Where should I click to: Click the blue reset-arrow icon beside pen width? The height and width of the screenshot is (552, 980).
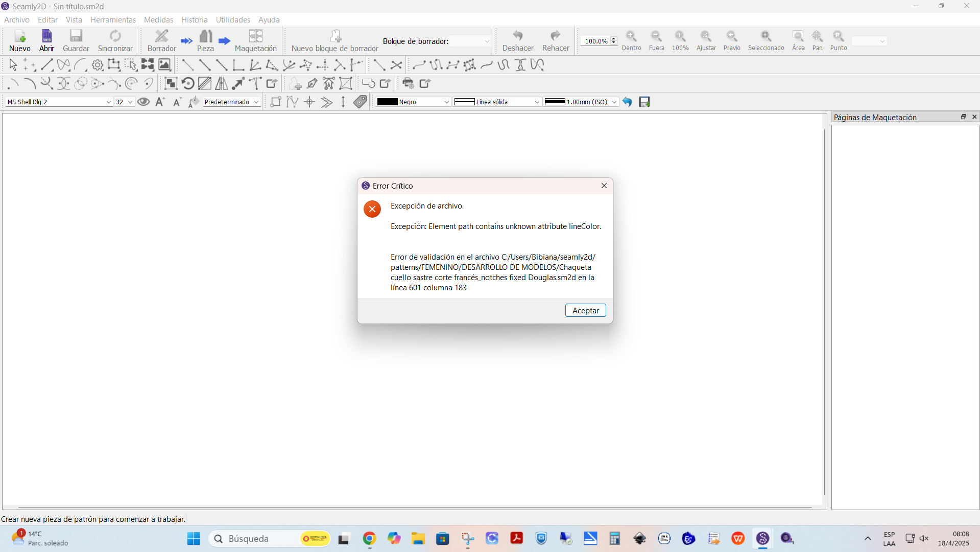click(x=627, y=102)
